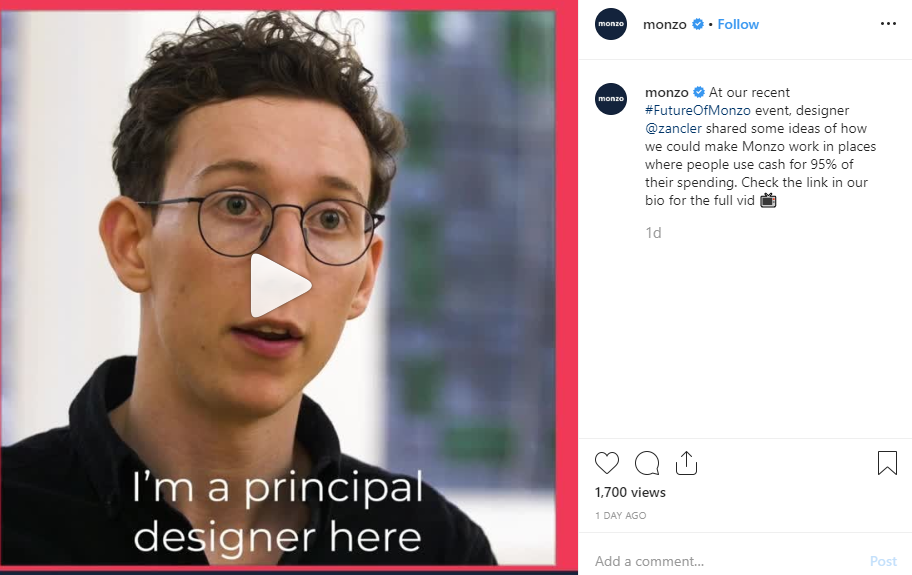
Task: Open the three-dot more options menu
Action: [888, 24]
